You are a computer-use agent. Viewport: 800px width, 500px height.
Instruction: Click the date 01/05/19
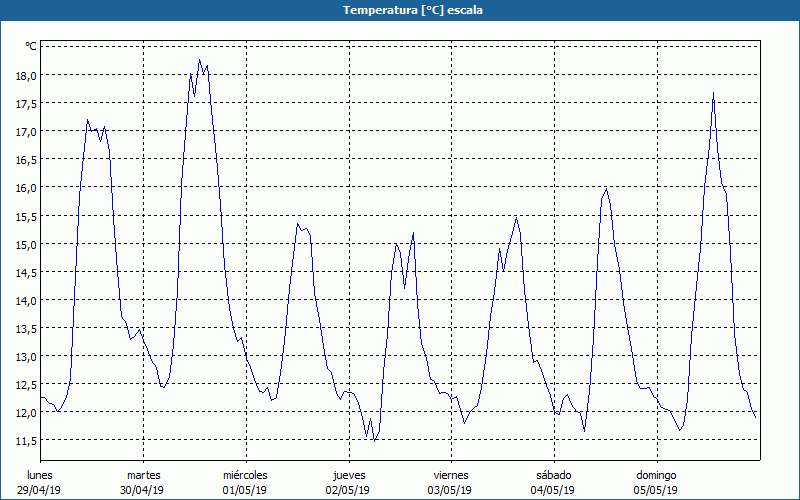244,490
